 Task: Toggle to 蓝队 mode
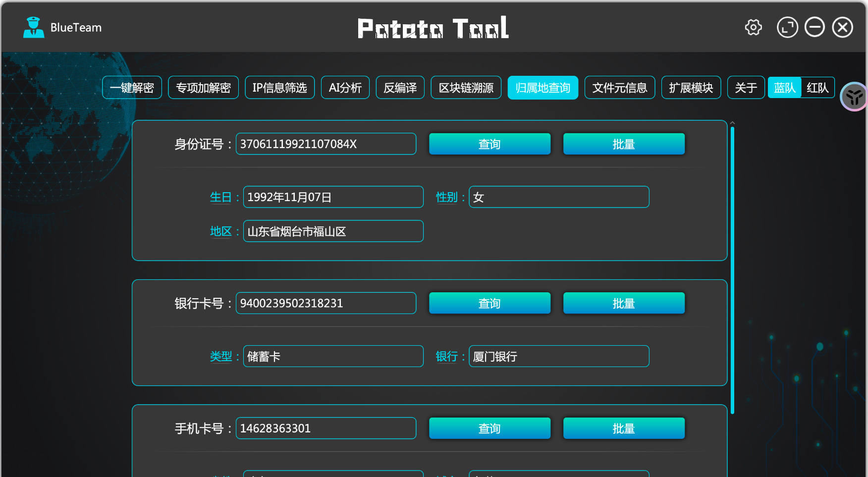785,88
